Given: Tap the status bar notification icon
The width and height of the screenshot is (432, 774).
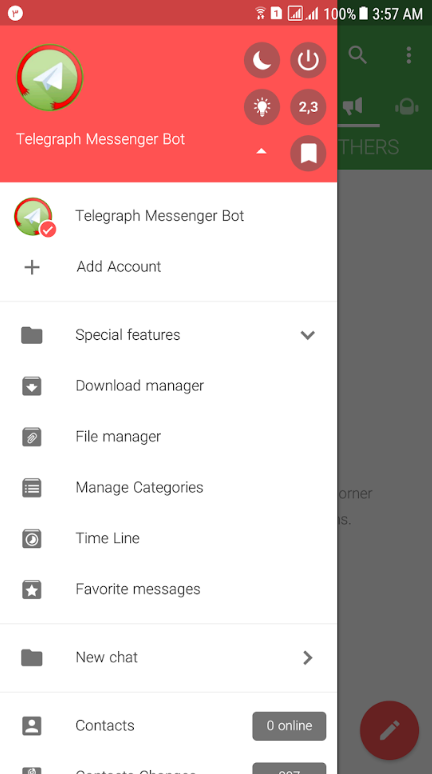Looking at the screenshot, I should point(15,13).
